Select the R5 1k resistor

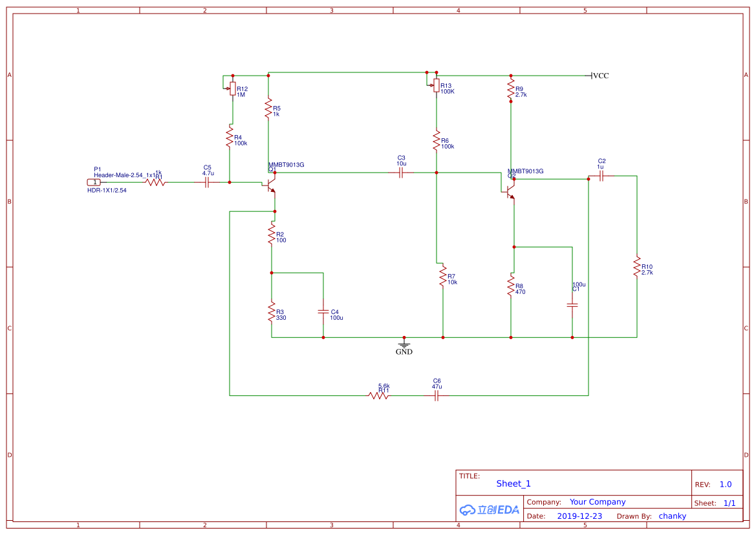pos(268,109)
